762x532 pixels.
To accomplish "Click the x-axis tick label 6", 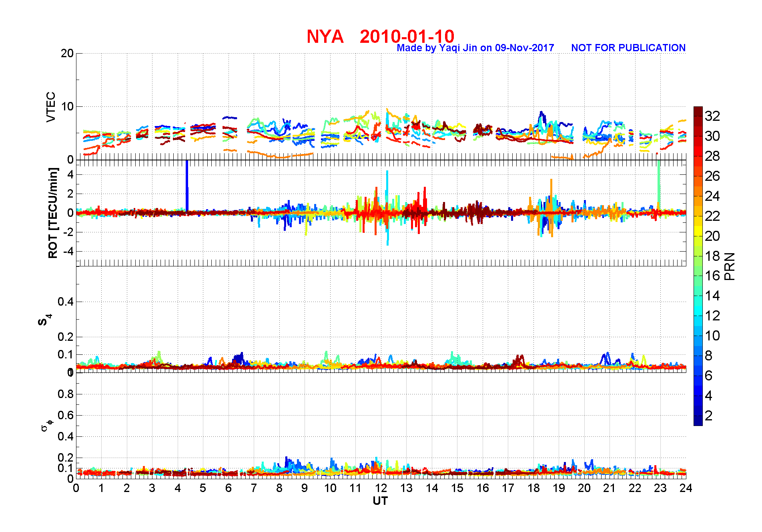I will pyautogui.click(x=229, y=488).
